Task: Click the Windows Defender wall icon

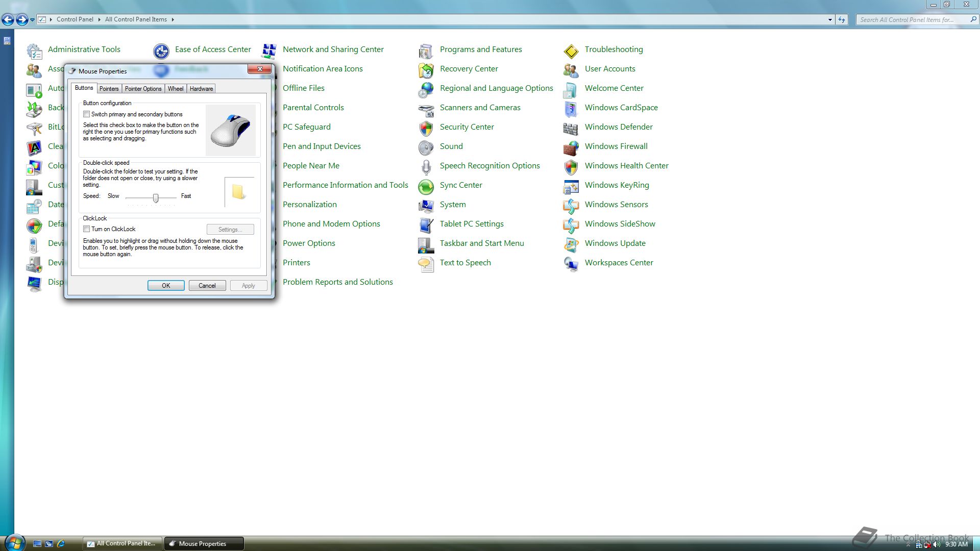Action: [571, 128]
